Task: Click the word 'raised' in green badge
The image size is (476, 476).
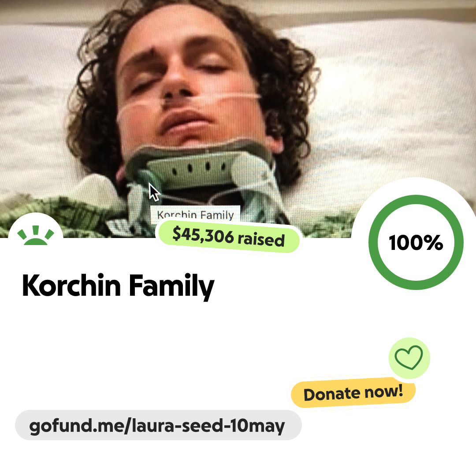Action: 261,240
